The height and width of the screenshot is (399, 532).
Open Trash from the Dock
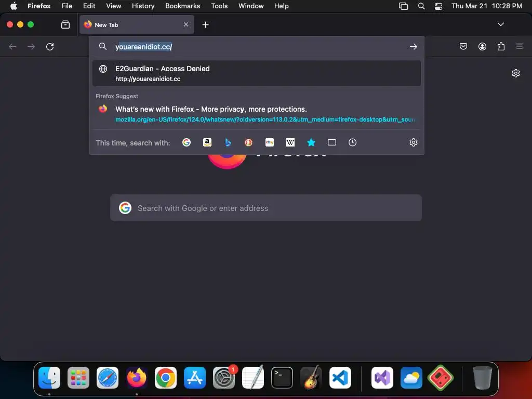[482, 378]
